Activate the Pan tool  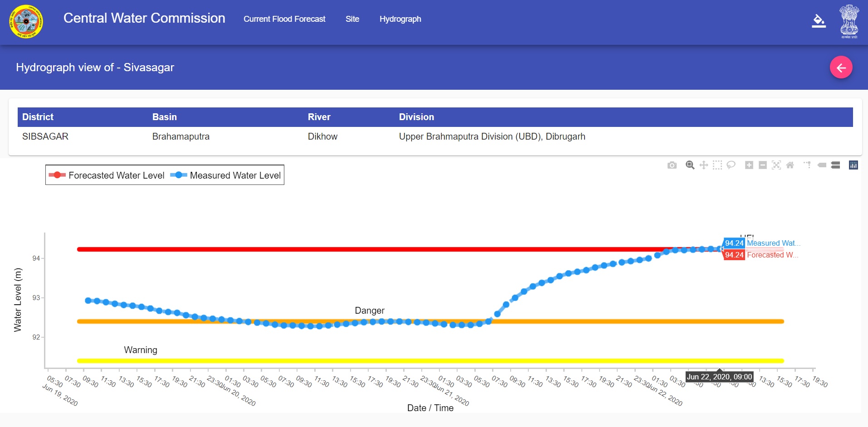point(703,165)
